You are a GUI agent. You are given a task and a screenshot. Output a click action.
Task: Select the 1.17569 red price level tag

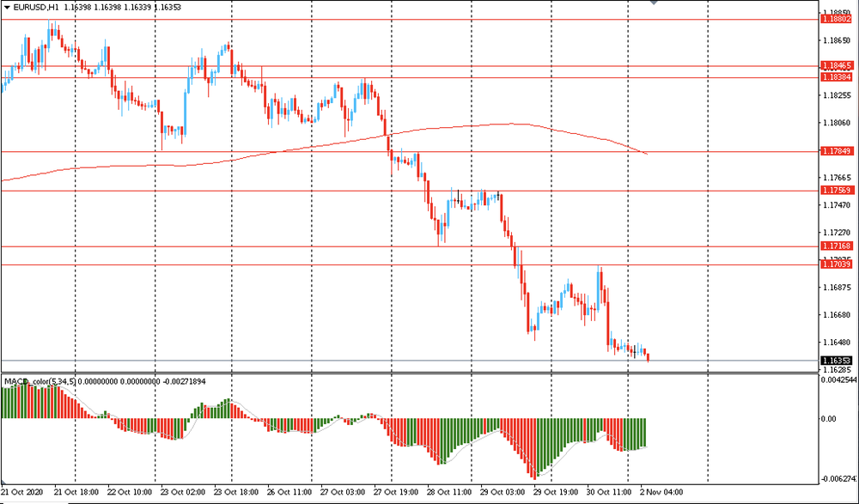[837, 190]
